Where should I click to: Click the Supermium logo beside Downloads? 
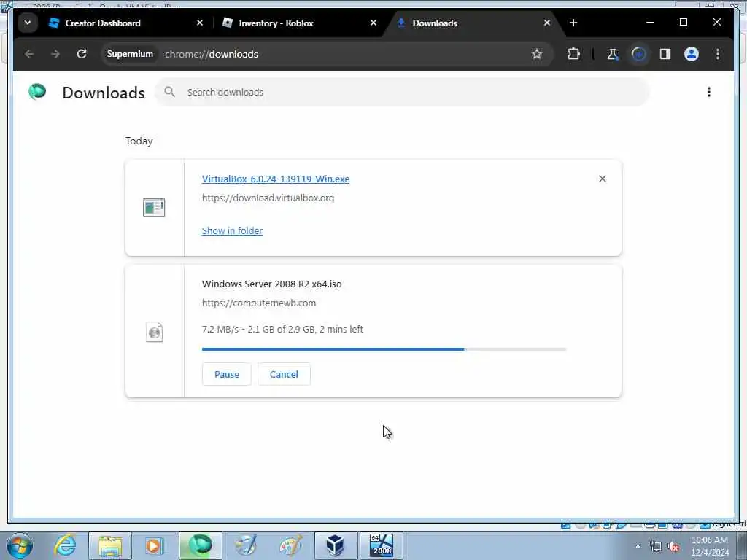click(37, 91)
